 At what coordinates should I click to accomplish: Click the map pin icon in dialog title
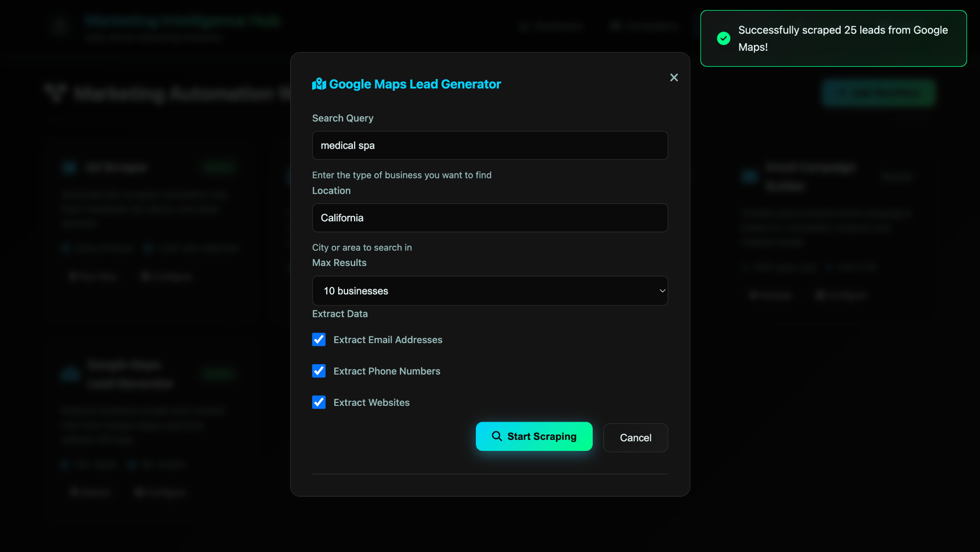[319, 84]
